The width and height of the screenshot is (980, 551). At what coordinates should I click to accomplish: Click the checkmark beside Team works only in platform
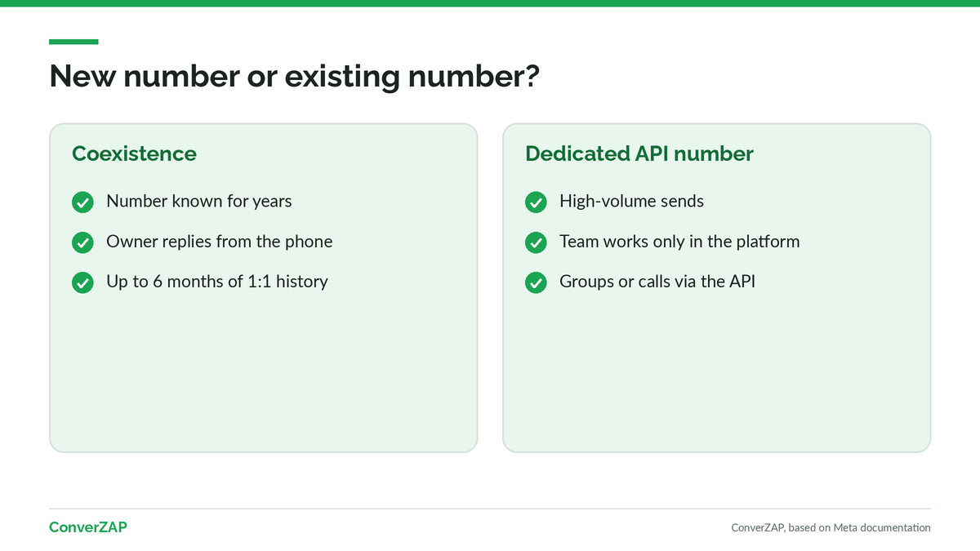pyautogui.click(x=536, y=242)
